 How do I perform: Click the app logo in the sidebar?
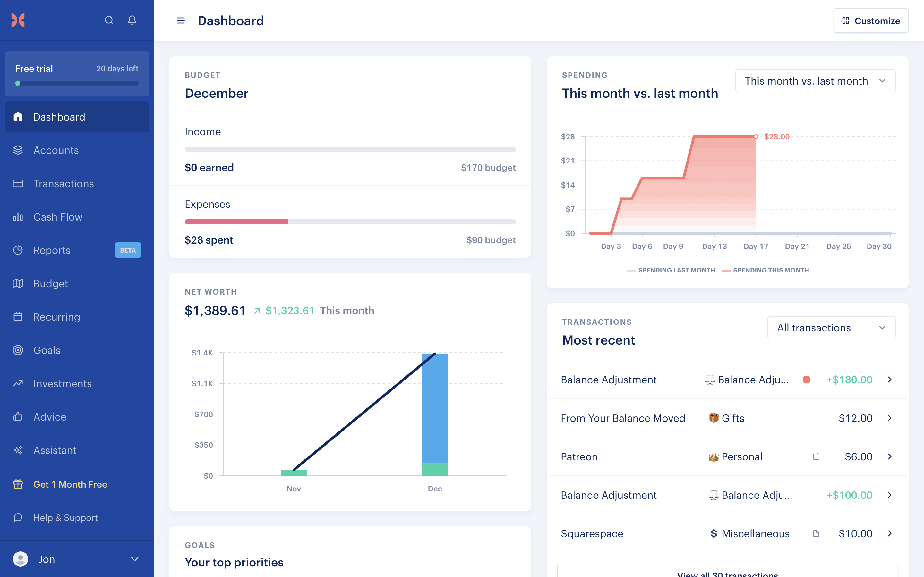[18, 20]
